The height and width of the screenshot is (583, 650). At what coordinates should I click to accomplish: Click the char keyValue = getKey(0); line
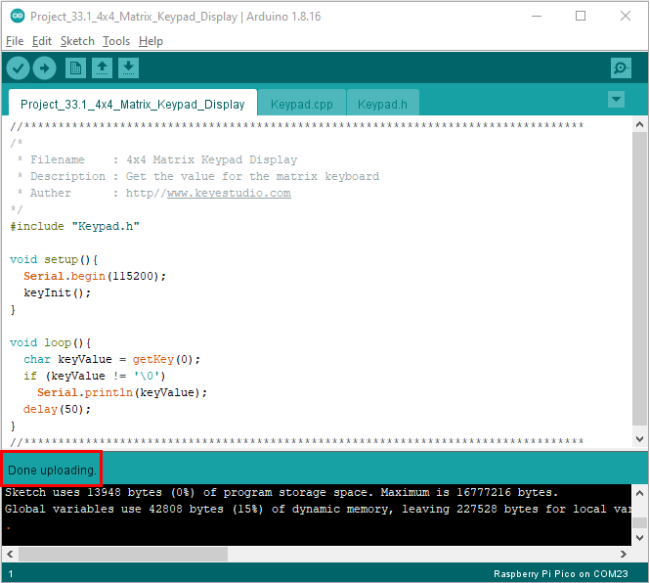coord(112,359)
